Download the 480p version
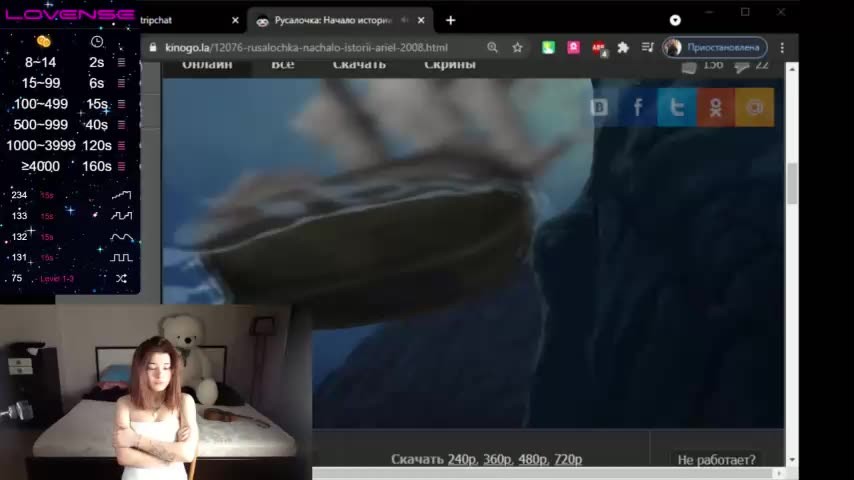The height and width of the screenshot is (480, 854). pyautogui.click(x=533, y=460)
